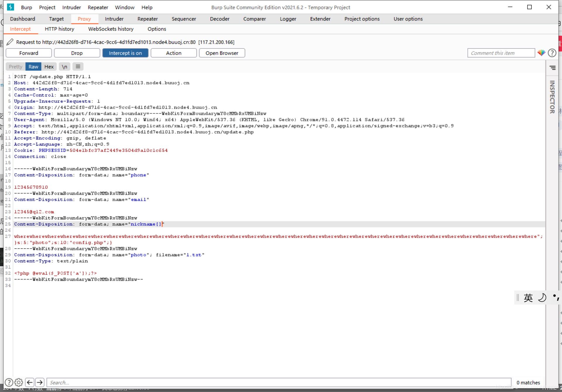Go to next search match arrow
This screenshot has width=562, height=392.
pyautogui.click(x=40, y=382)
